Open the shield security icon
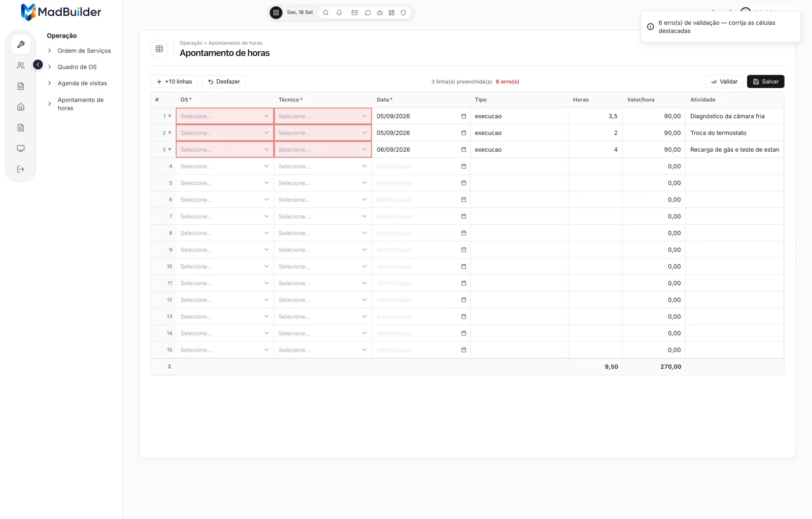812x519 pixels. 403,13
